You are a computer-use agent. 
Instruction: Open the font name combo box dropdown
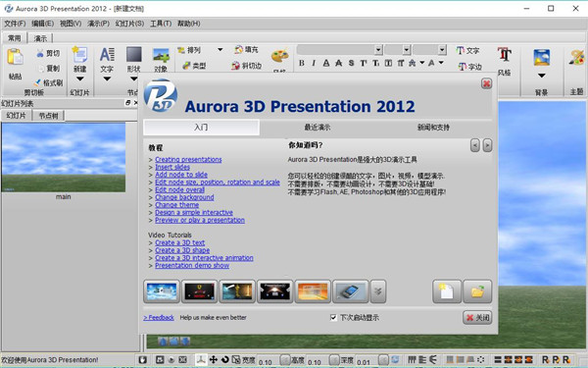378,50
